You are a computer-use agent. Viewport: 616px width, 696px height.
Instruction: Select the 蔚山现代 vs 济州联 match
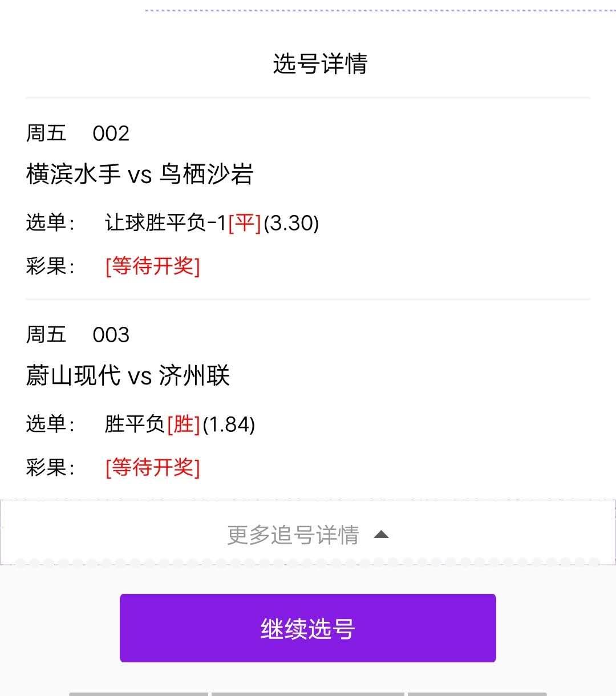pyautogui.click(x=128, y=375)
